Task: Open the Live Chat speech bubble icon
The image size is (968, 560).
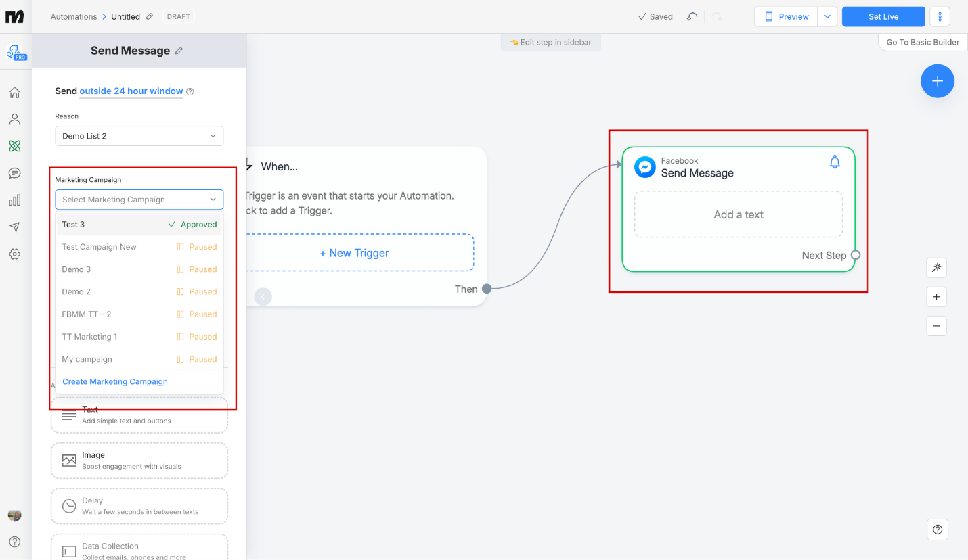Action: coord(14,173)
